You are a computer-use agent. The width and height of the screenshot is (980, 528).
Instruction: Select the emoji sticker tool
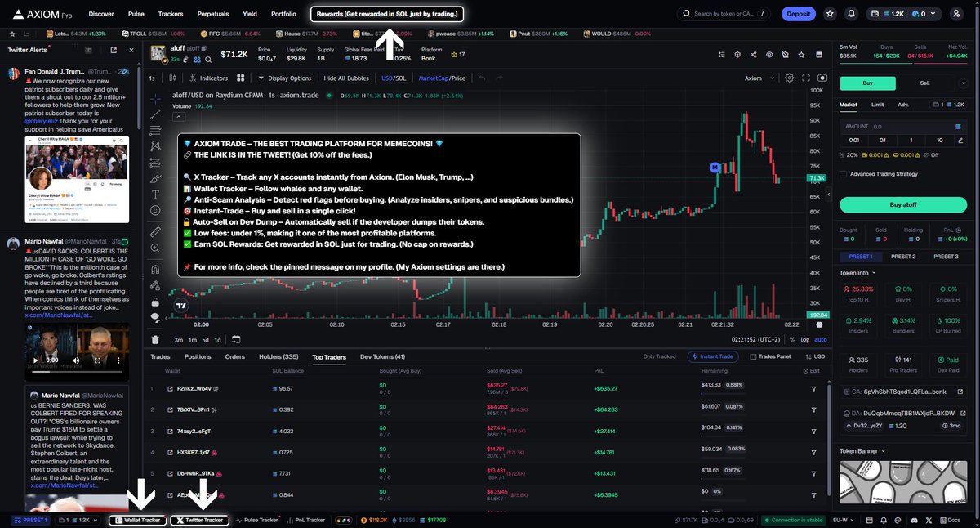pyautogui.click(x=155, y=211)
